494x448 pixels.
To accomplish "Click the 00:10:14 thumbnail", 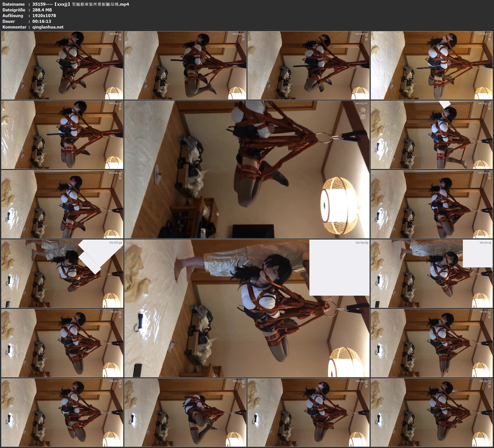I will coord(431,274).
